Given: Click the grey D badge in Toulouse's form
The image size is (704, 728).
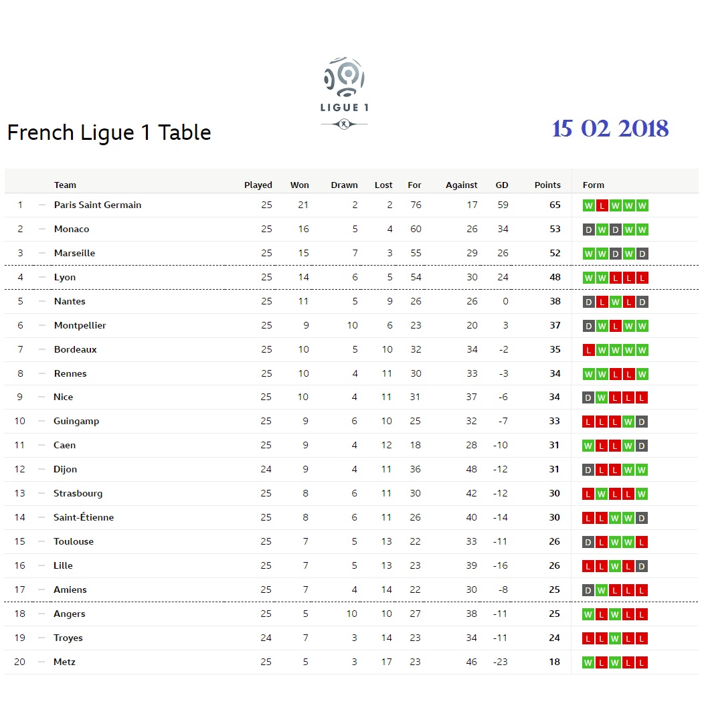Looking at the screenshot, I should point(589,542).
